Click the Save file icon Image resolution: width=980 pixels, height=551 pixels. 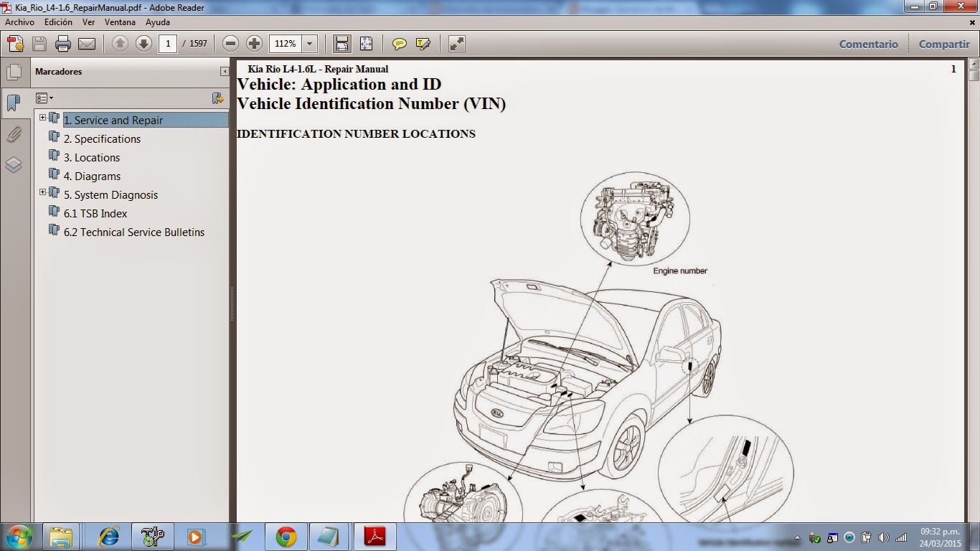tap(39, 44)
